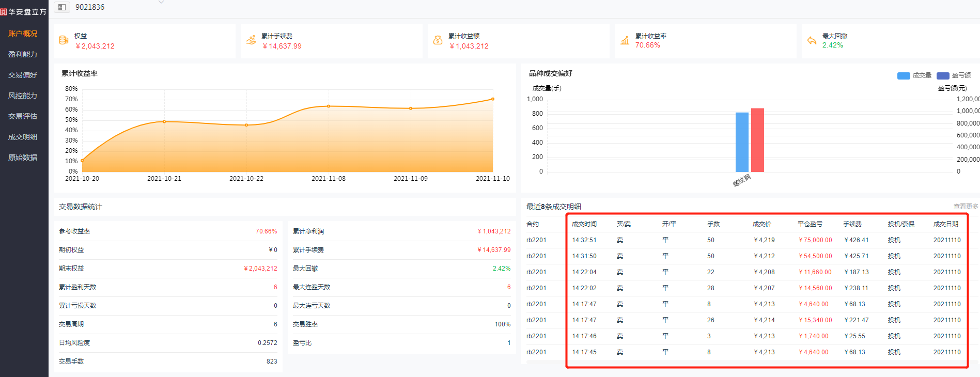980x377 pixels.
Task: Click the 累计收益额 money bag icon
Action: pos(438,40)
